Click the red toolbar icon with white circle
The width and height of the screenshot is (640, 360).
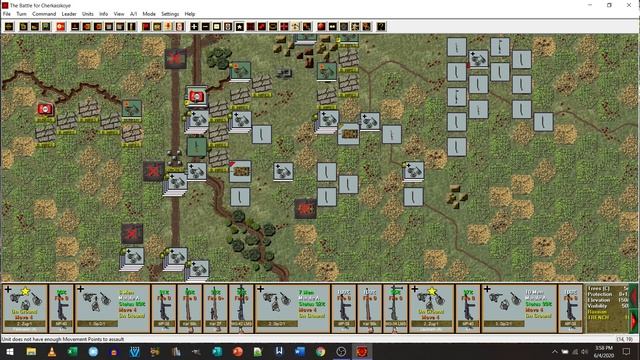60,27
